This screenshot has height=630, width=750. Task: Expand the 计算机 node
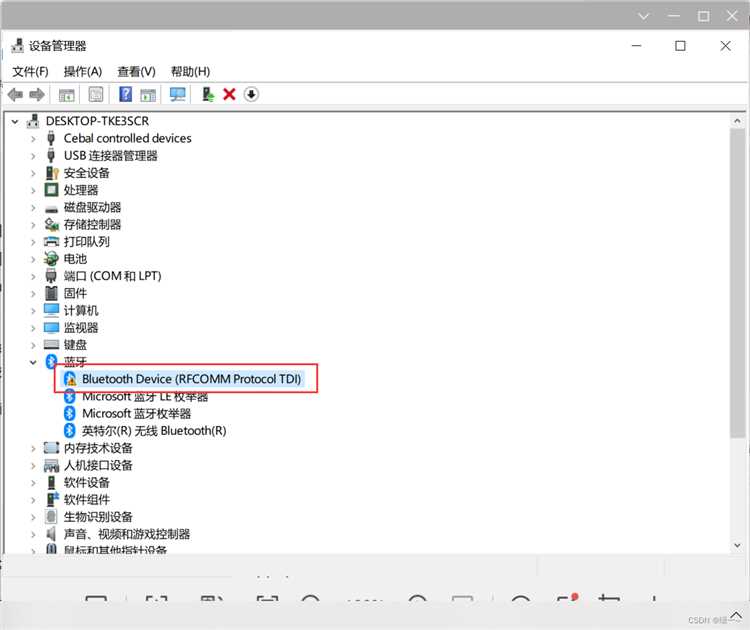coord(33,311)
